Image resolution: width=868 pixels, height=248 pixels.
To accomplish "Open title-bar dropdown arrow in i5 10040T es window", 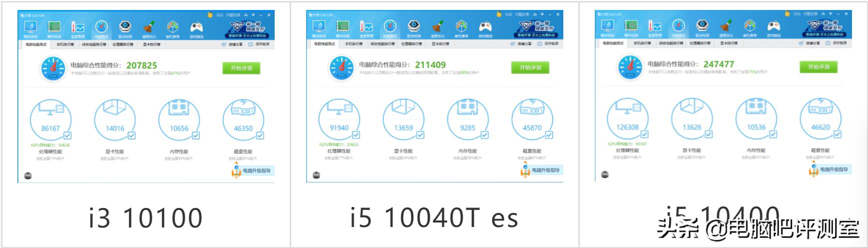I will click(542, 14).
